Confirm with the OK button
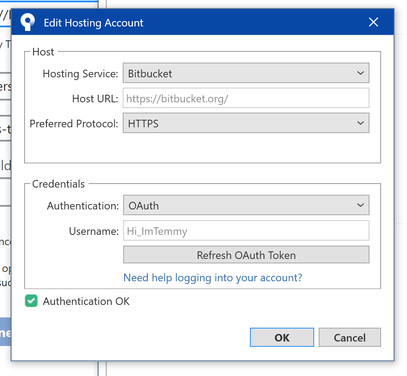Viewport: 407px width, 376px height. tap(282, 337)
